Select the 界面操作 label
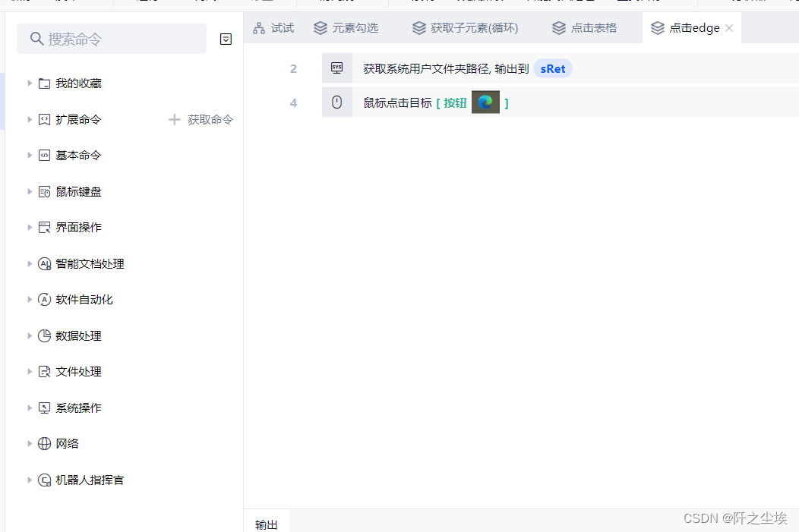This screenshot has height=532, width=799. pos(78,228)
